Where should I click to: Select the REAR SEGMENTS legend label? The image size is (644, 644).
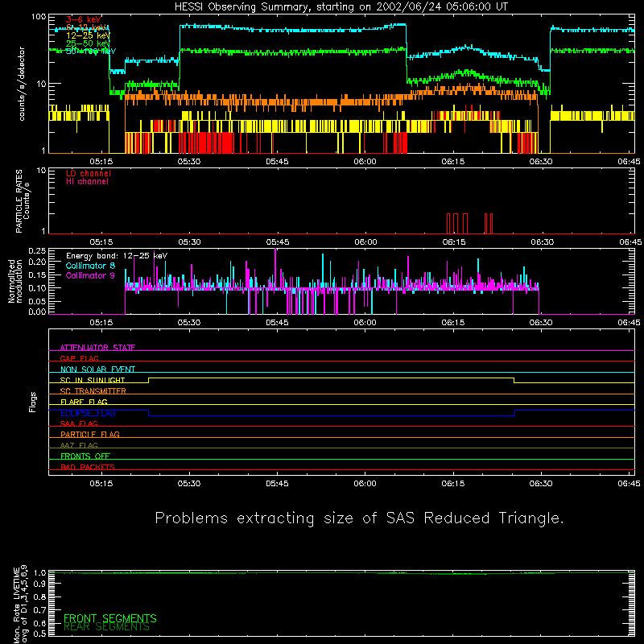(x=106, y=627)
